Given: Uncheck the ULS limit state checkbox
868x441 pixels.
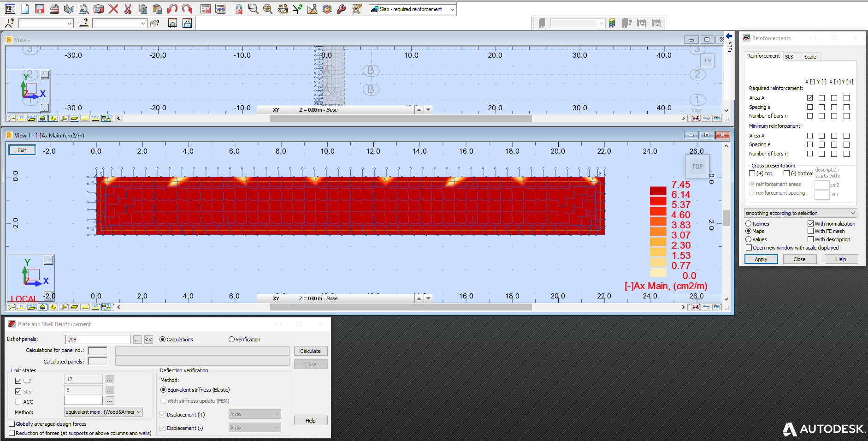Looking at the screenshot, I should [18, 381].
